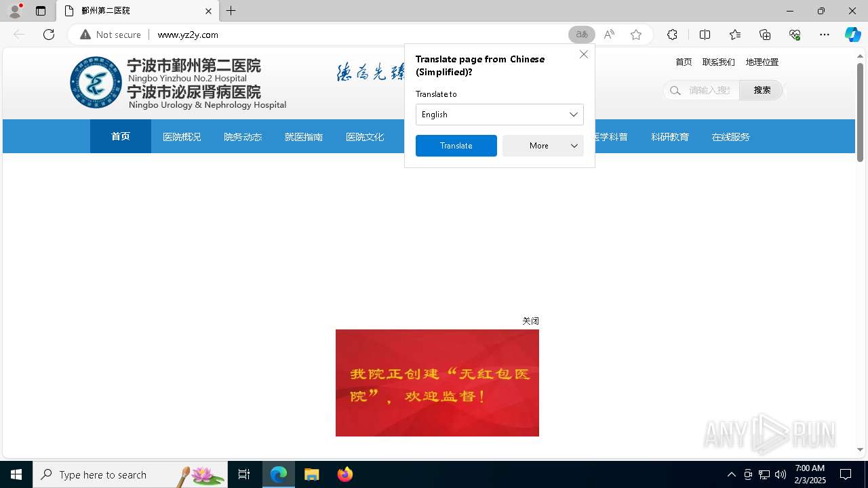
Task: Open the Extensions puzzle icon
Action: point(672,35)
